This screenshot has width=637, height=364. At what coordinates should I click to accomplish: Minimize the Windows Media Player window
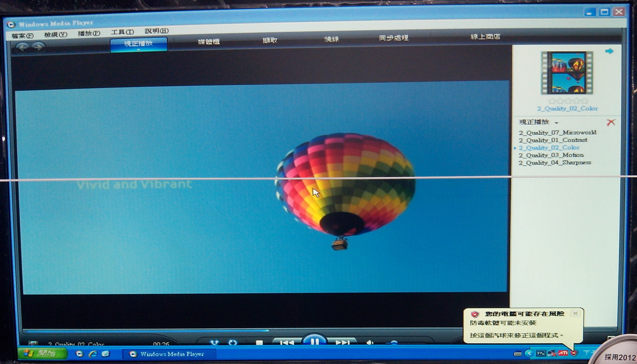pos(589,12)
